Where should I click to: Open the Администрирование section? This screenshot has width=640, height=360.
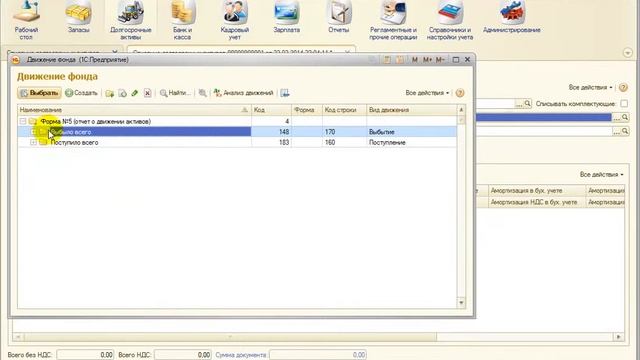(x=511, y=17)
